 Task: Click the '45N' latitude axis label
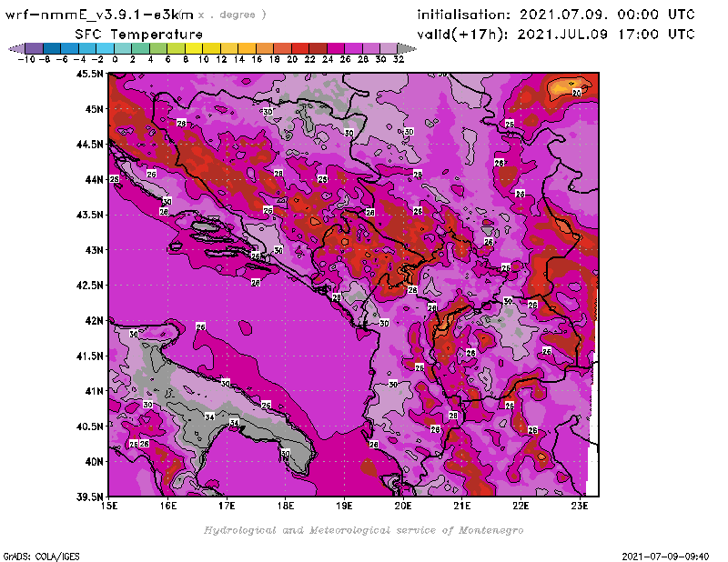tap(94, 109)
